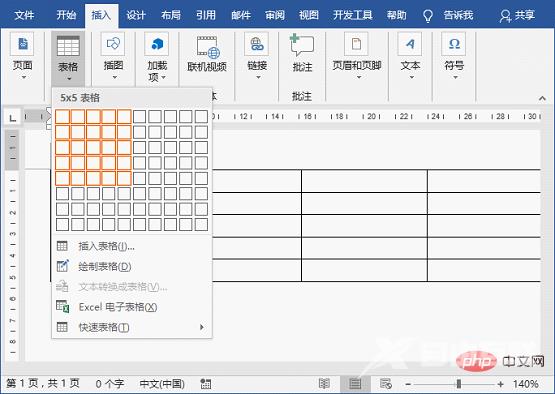Collapse the ribbon with the chevron
The width and height of the screenshot is (555, 394).
click(542, 98)
